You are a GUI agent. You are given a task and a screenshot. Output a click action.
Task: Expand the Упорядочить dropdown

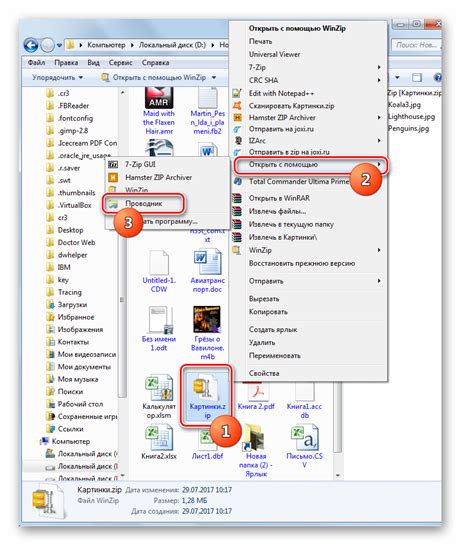[x=57, y=77]
